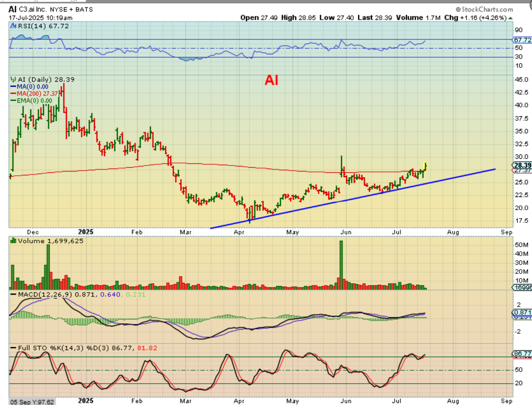
Task: Click the 35.0 price axis label
Action: click(521, 131)
